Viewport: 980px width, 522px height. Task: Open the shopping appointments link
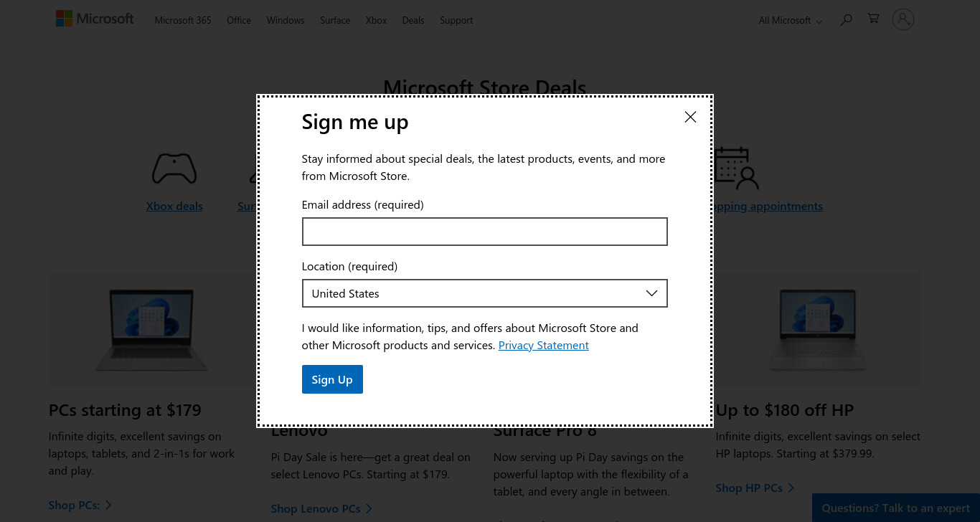coord(768,206)
